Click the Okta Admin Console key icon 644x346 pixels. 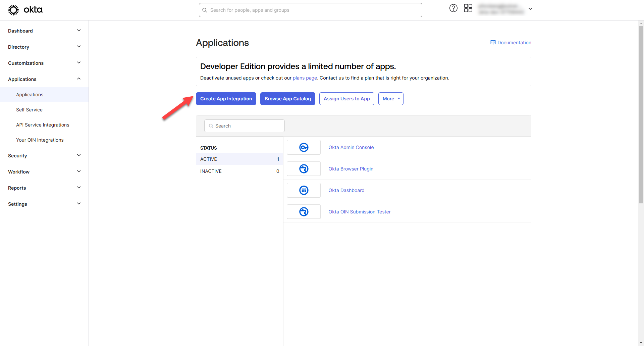304,147
